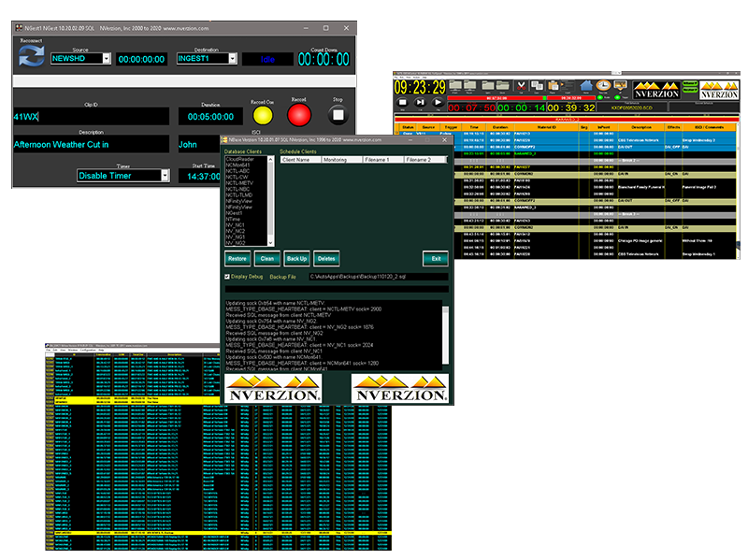Click the Stop button in NGest window
This screenshot has width=748, height=560.
338,115
